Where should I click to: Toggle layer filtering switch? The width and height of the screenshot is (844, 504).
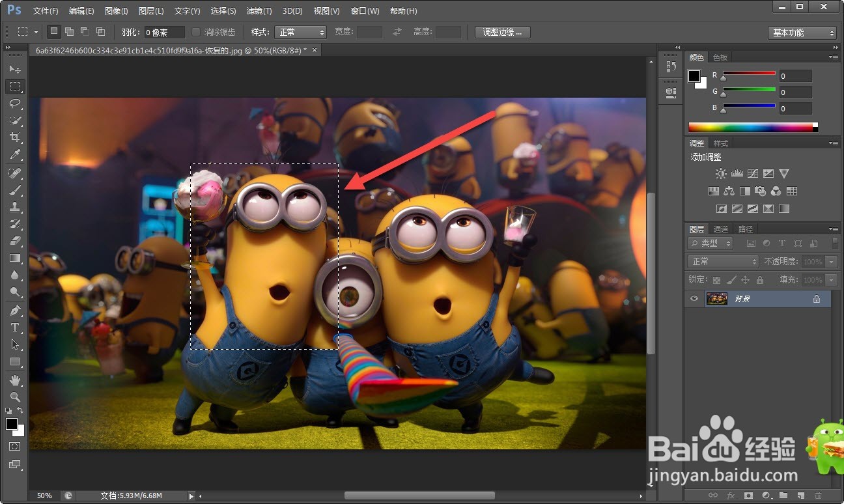(x=836, y=243)
